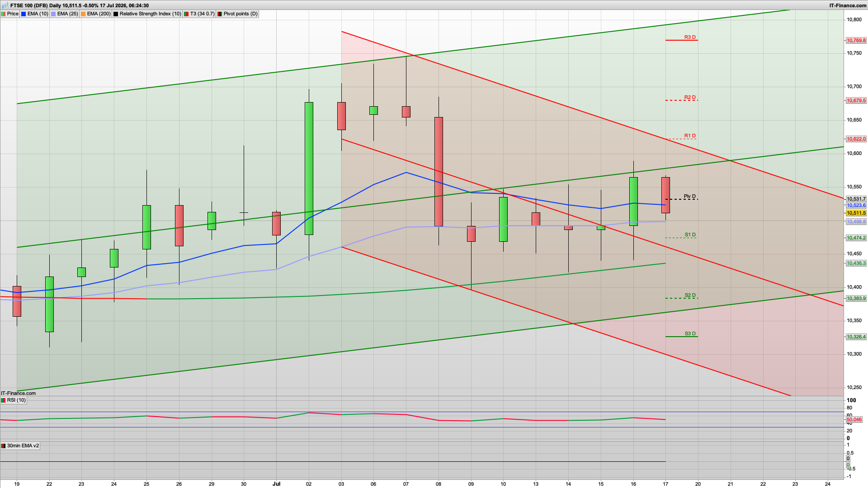Click the 10,679.5 R2 price tag
Screen dimensions: 868x488
click(856, 101)
